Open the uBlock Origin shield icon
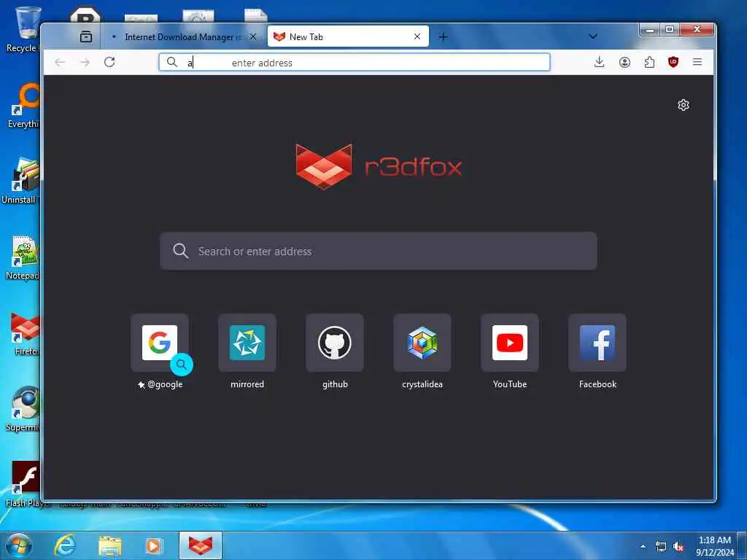747x560 pixels. 673,62
